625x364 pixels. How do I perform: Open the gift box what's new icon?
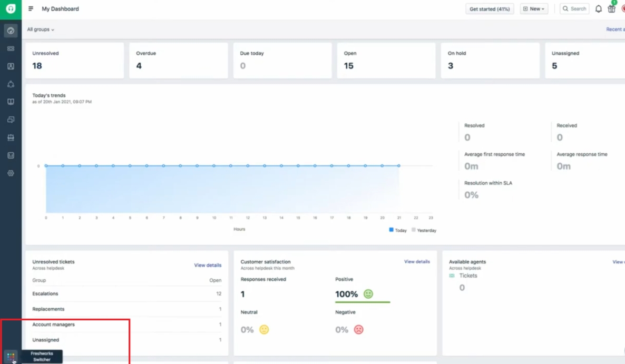611,9
